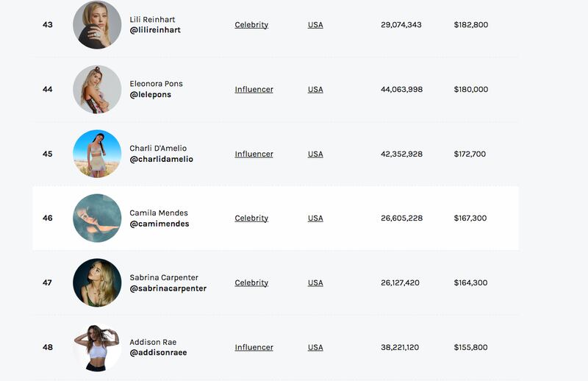The image size is (588, 381).
Task: Follow the Influencer link beside Charli D'Amelio
Action: (x=254, y=154)
